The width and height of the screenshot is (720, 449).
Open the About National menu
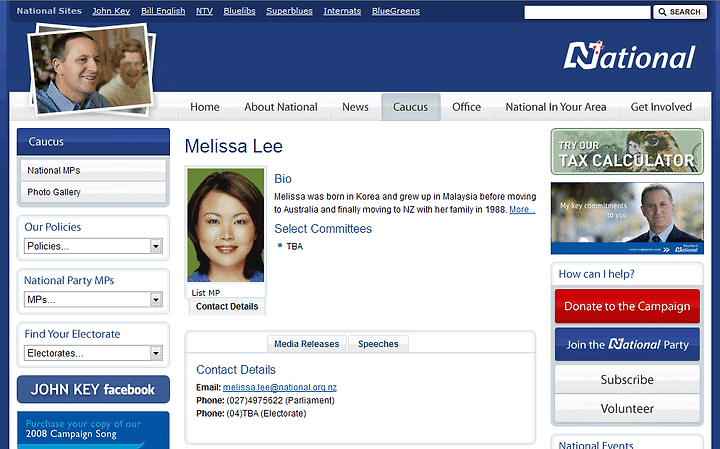[x=281, y=107]
